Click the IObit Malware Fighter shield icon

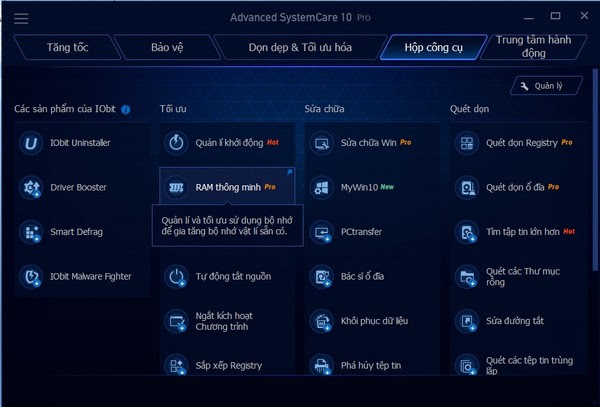coord(31,276)
